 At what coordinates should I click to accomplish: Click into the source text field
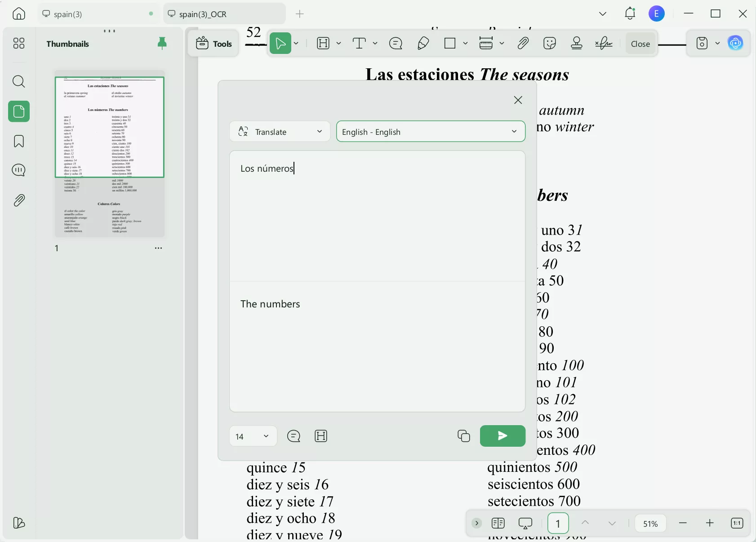click(x=377, y=216)
